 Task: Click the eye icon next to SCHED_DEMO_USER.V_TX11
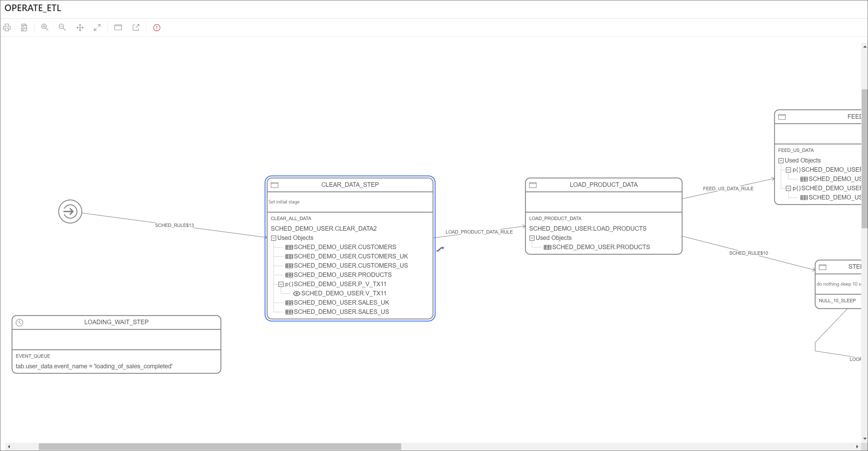pos(296,293)
